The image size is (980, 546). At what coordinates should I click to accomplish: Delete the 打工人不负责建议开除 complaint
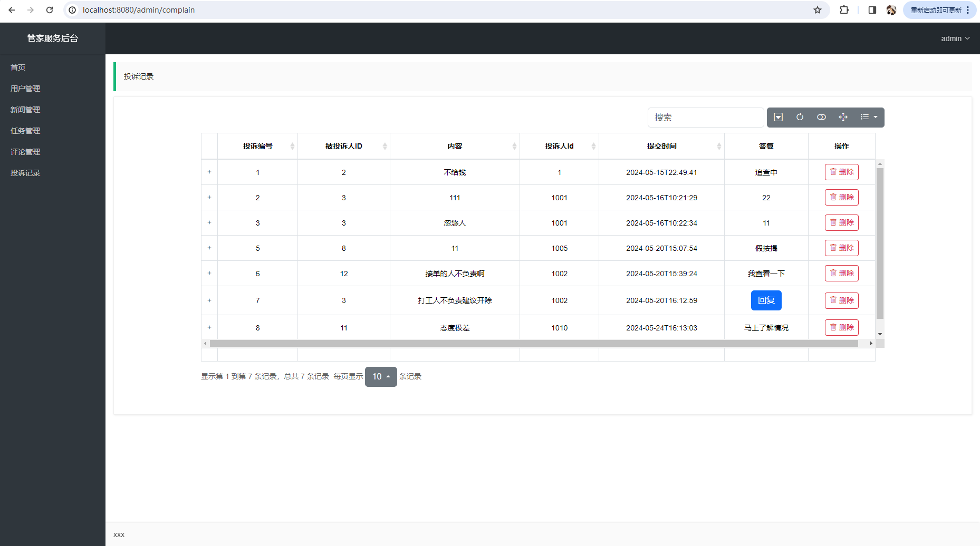coord(842,300)
